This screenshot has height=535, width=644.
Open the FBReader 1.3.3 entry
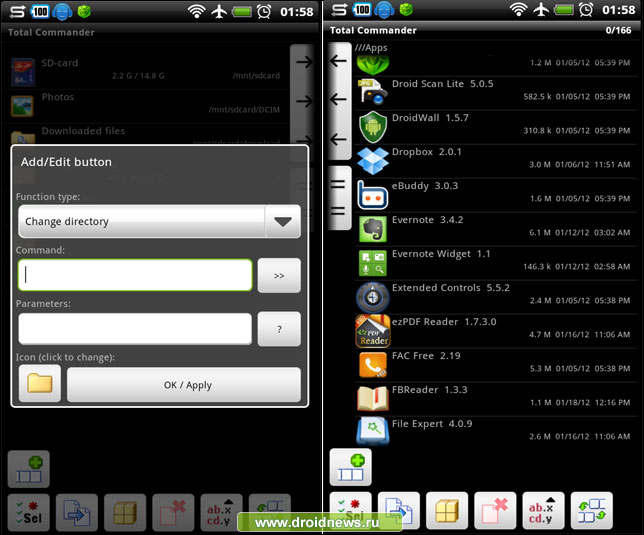[x=496, y=399]
